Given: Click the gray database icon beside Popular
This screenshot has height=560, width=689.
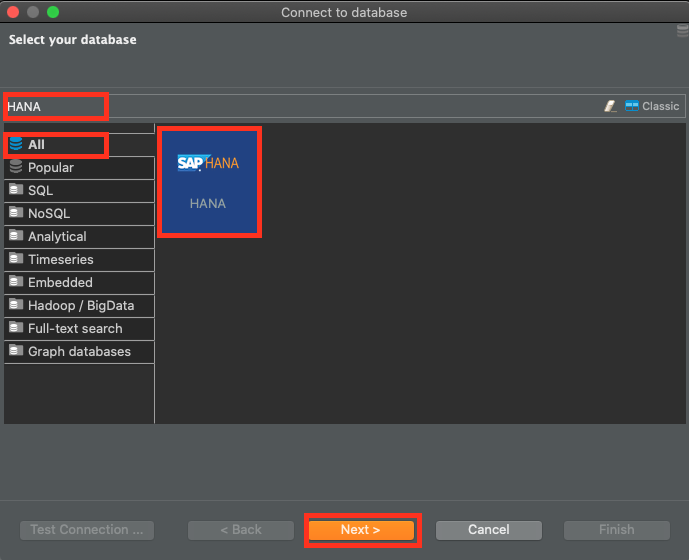Looking at the screenshot, I should click(x=16, y=166).
